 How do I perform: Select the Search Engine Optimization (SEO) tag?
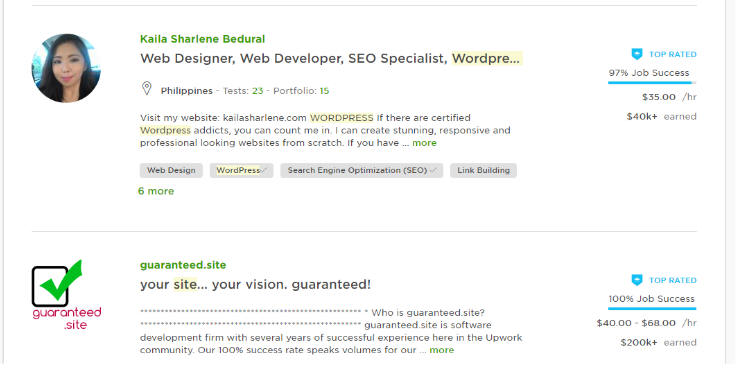point(361,171)
